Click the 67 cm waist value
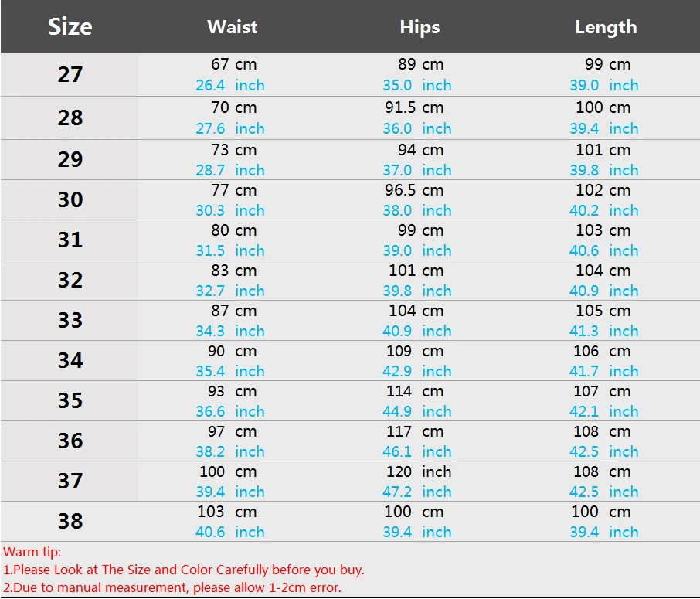700x599 pixels. click(234, 64)
